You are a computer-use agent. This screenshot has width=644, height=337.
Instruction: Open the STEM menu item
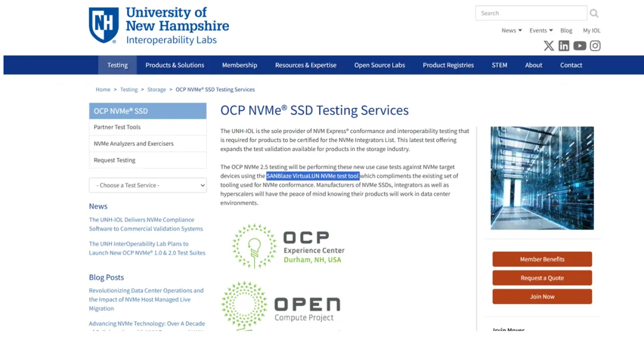pyautogui.click(x=500, y=65)
